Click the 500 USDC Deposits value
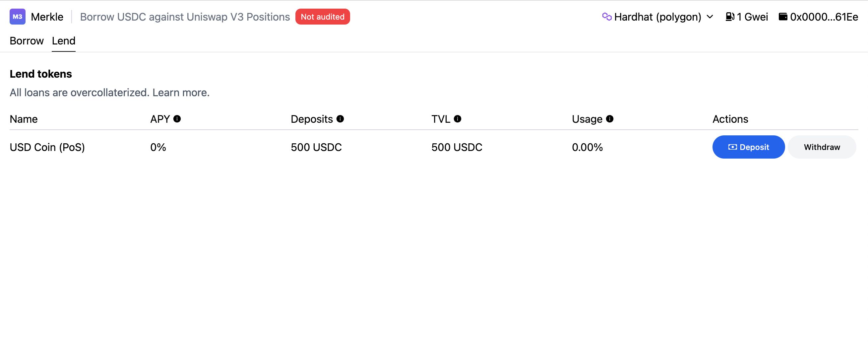The width and height of the screenshot is (868, 351). point(316,147)
